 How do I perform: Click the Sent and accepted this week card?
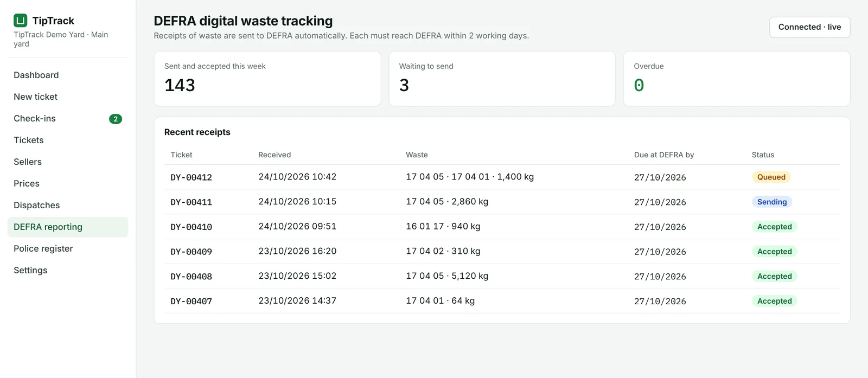[267, 79]
